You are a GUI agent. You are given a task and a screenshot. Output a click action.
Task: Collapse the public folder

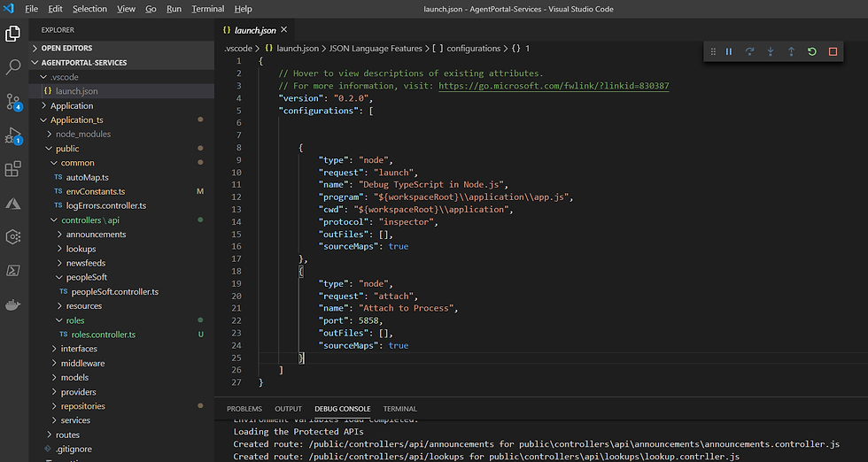click(x=122, y=149)
